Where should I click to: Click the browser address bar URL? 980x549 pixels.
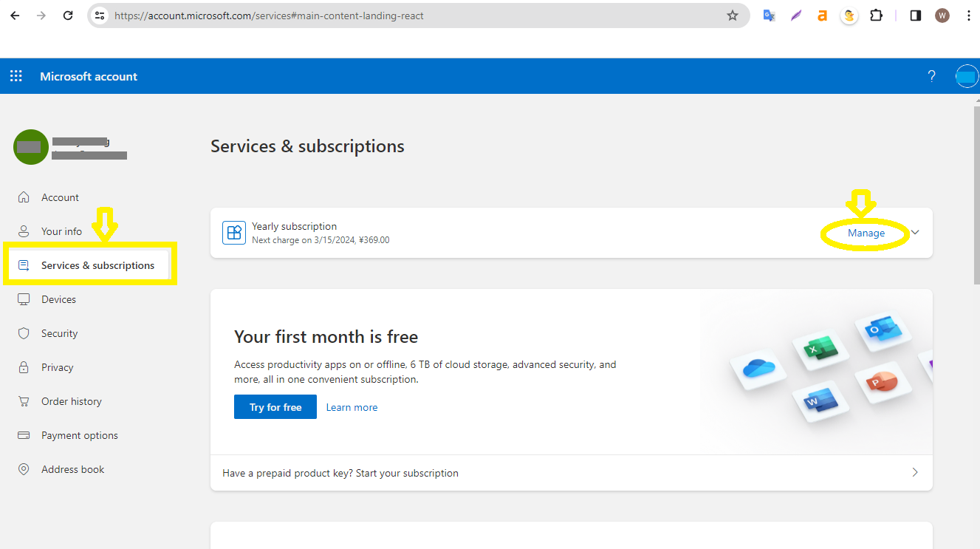269,16
